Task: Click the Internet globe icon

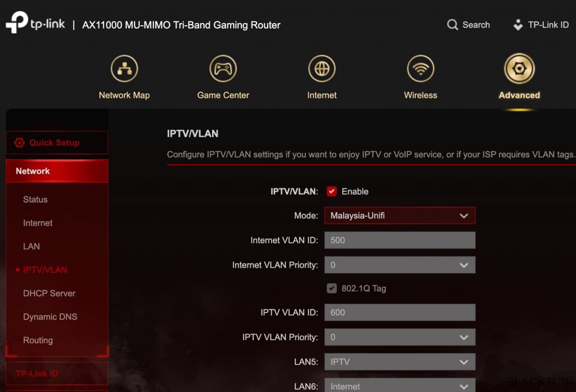Action: pos(322,69)
